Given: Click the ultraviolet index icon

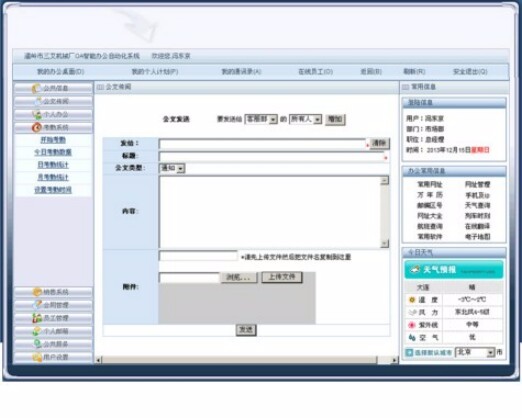Looking at the screenshot, I should pyautogui.click(x=412, y=325).
